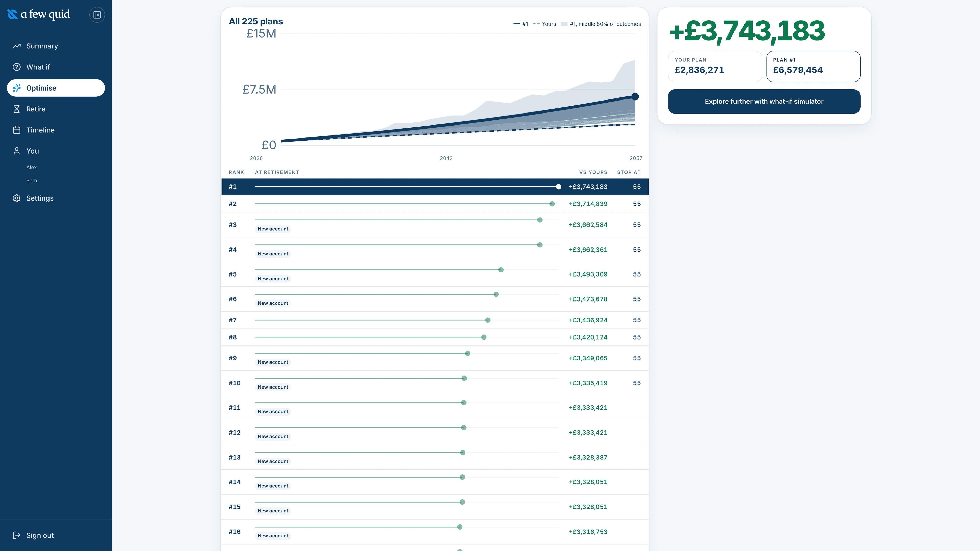Click New account tag on plan #16
Image resolution: width=980 pixels, height=551 pixels.
(273, 535)
